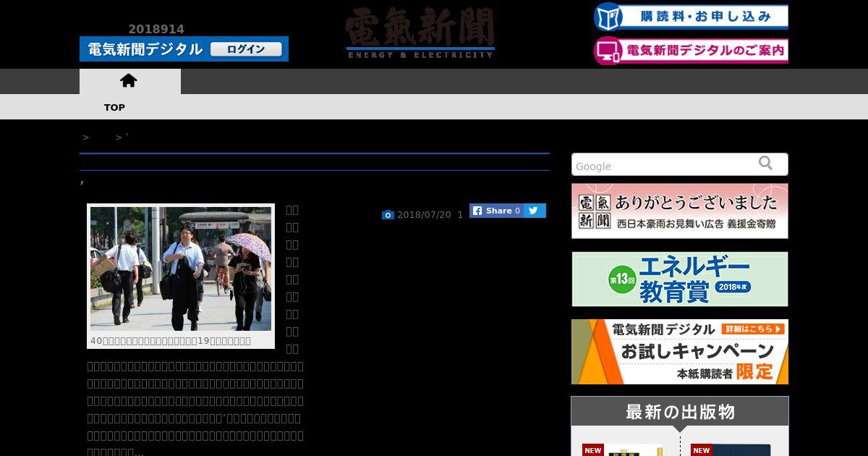The height and width of the screenshot is (456, 868).
Task: Click the book icon on subscription banner
Action: 608,17
